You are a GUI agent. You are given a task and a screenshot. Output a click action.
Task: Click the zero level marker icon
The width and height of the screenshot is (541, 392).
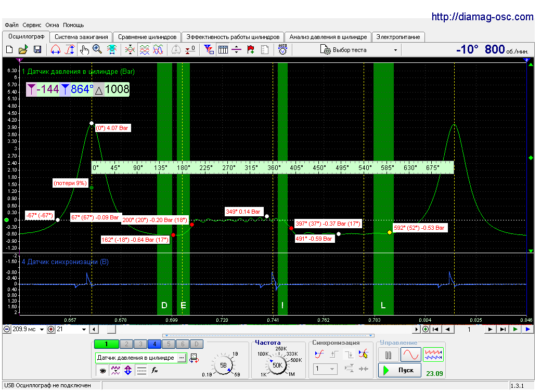(x=190, y=49)
